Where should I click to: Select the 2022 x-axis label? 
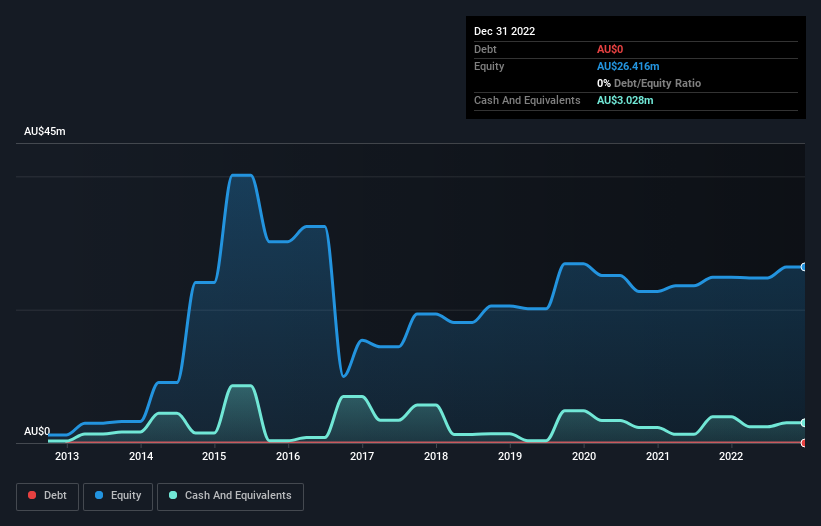(x=731, y=457)
